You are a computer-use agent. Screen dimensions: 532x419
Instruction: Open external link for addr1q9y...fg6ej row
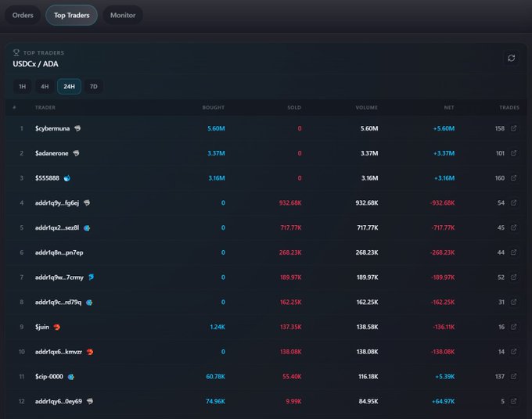pos(514,202)
